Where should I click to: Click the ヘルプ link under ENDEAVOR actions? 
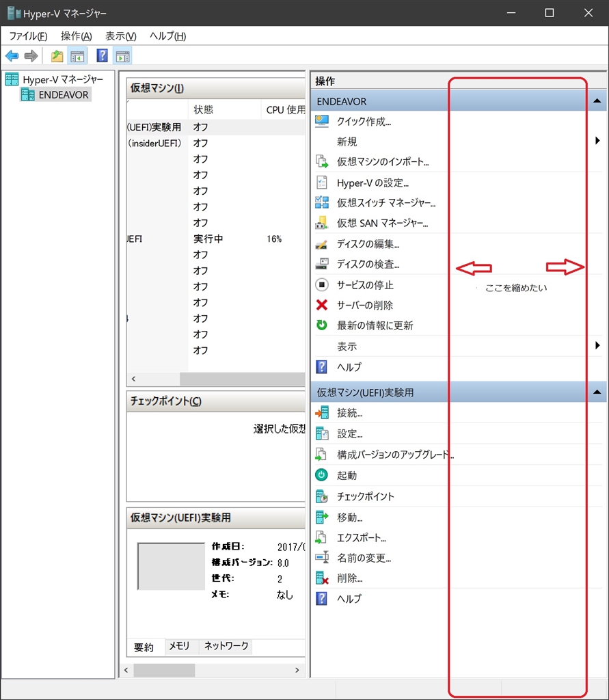coord(349,367)
